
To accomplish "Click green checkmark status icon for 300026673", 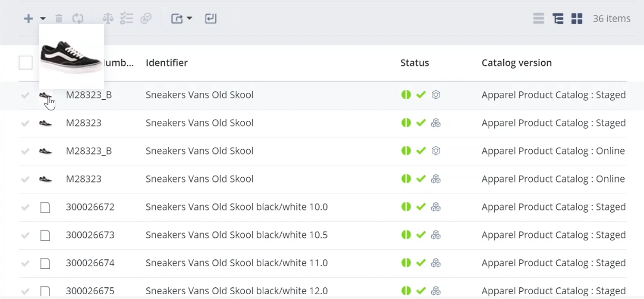I will coord(421,235).
